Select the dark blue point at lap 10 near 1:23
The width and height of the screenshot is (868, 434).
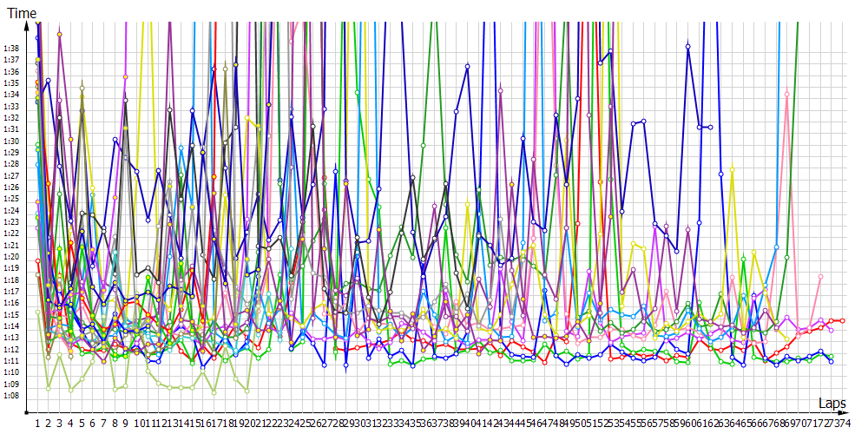pyautogui.click(x=148, y=220)
